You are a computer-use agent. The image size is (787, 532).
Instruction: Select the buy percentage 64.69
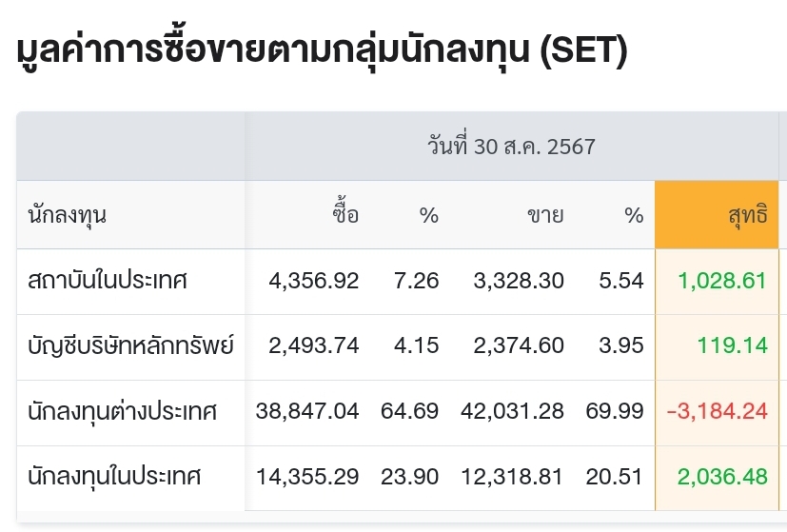414,411
